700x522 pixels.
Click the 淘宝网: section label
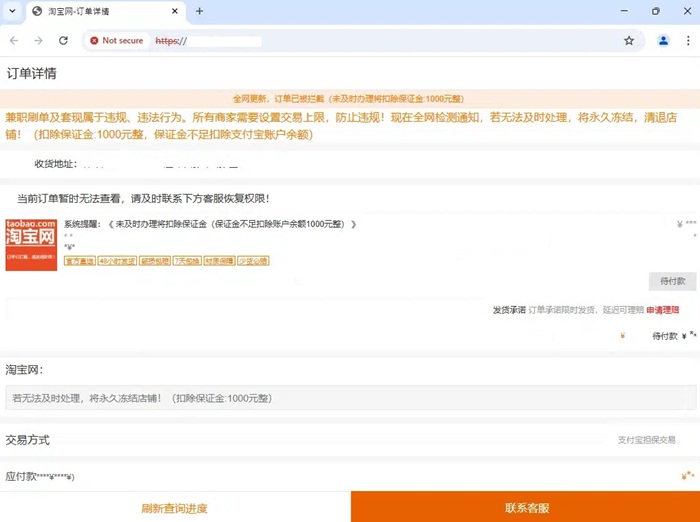pyautogui.click(x=24, y=370)
